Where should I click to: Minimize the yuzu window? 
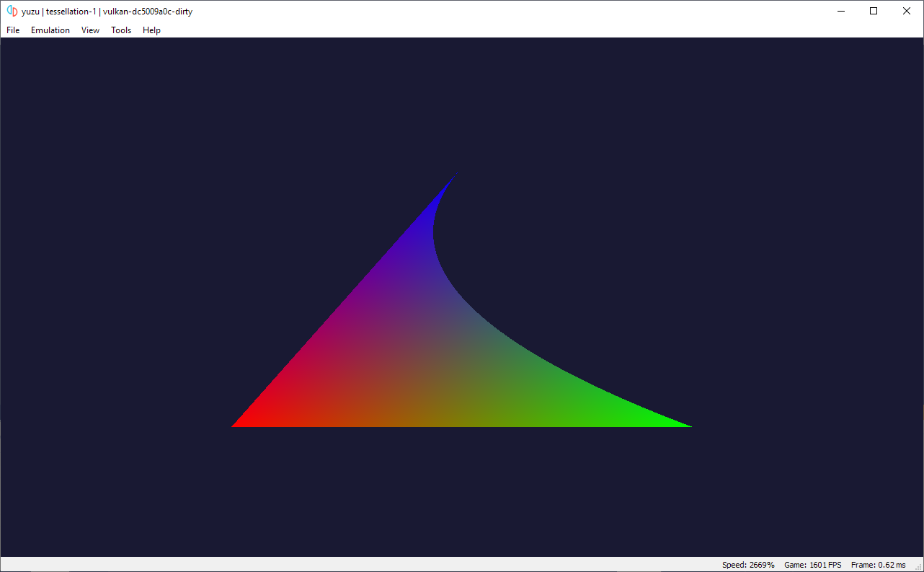[x=840, y=11]
